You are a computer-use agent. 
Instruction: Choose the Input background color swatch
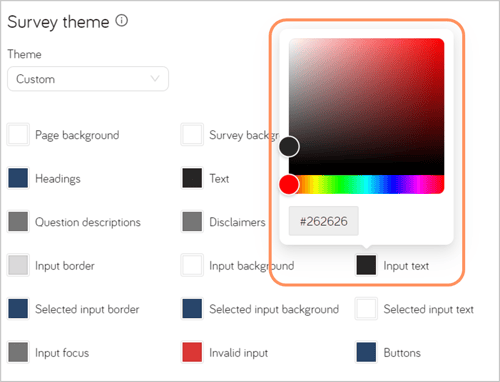pos(192,265)
